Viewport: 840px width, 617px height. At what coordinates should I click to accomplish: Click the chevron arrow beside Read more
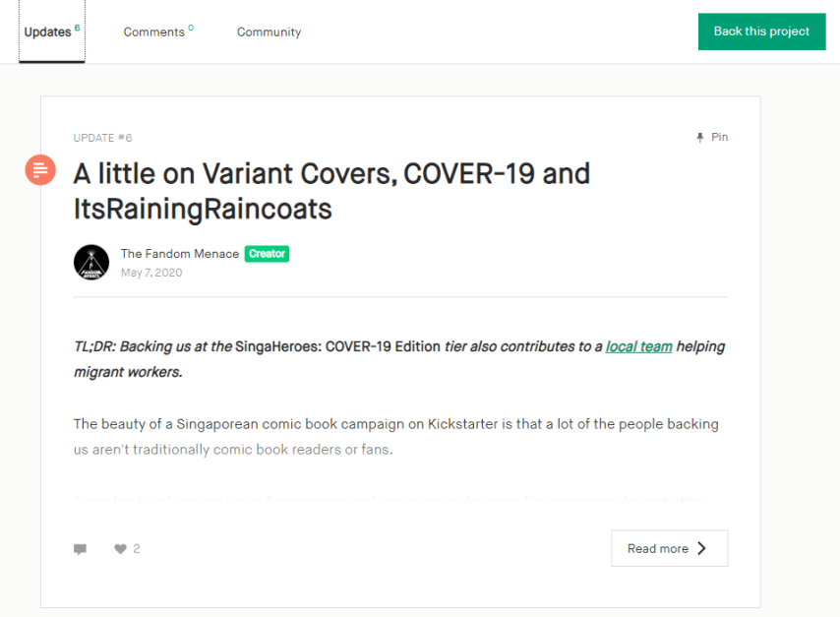[x=701, y=549]
